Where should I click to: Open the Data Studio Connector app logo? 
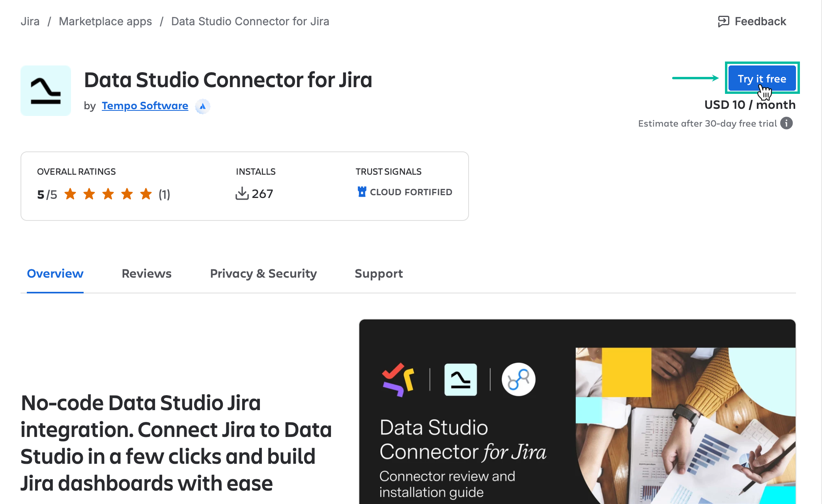coord(46,91)
